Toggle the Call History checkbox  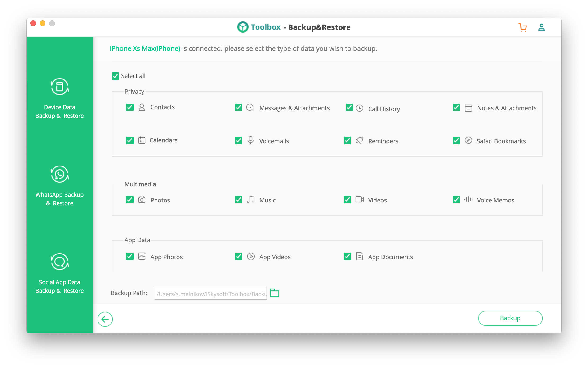[x=349, y=107]
